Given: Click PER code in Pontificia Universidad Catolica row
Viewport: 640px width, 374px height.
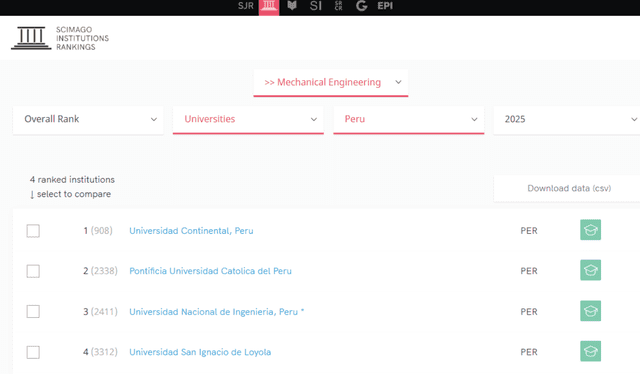Looking at the screenshot, I should click(529, 271).
